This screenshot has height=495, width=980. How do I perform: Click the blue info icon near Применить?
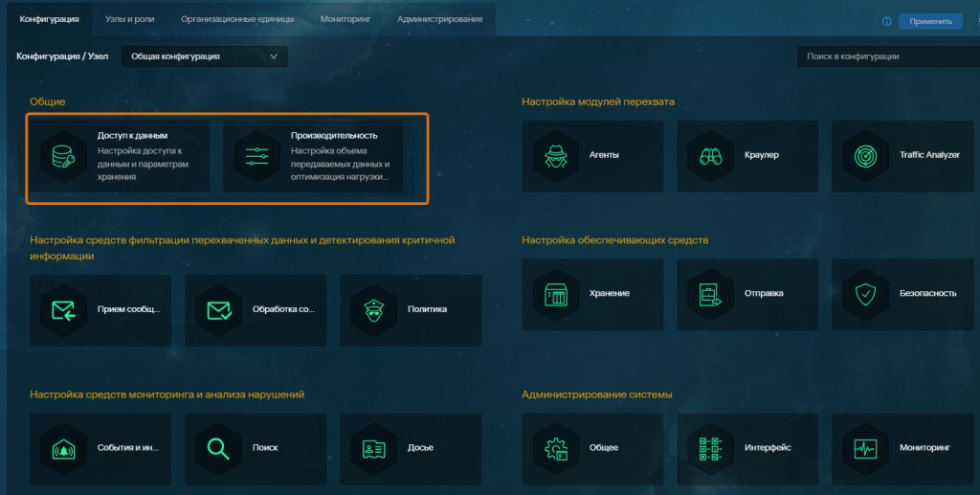pyautogui.click(x=886, y=21)
